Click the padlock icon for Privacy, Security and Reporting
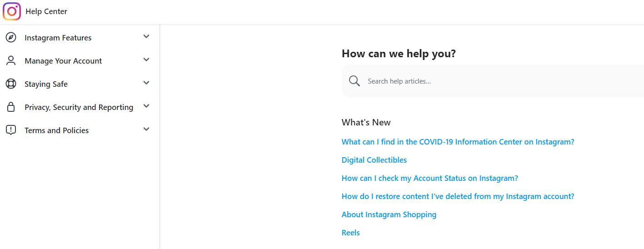Image resolution: width=644 pixels, height=249 pixels. (11, 107)
